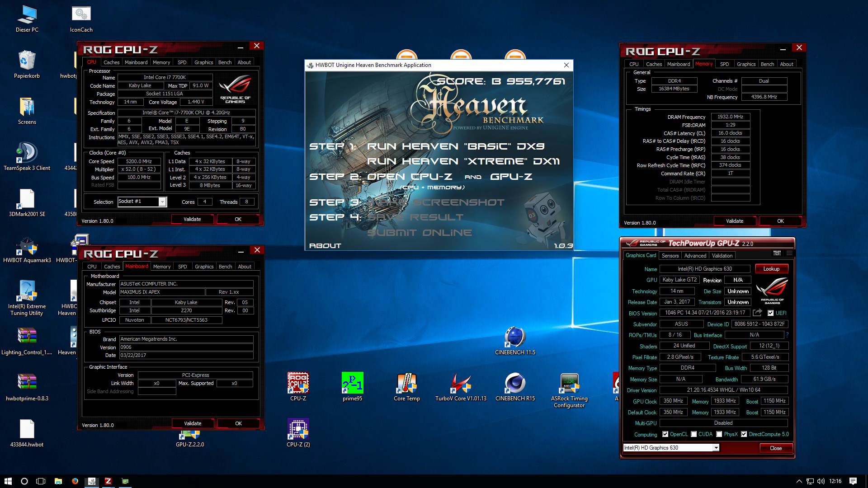This screenshot has width=868, height=488.
Task: Open the prime95 desktop icon
Action: click(x=353, y=387)
